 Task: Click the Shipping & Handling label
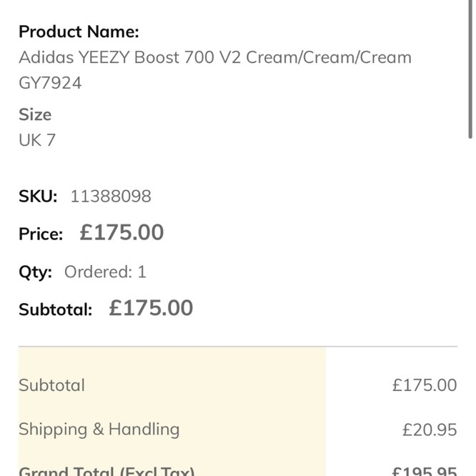click(99, 430)
